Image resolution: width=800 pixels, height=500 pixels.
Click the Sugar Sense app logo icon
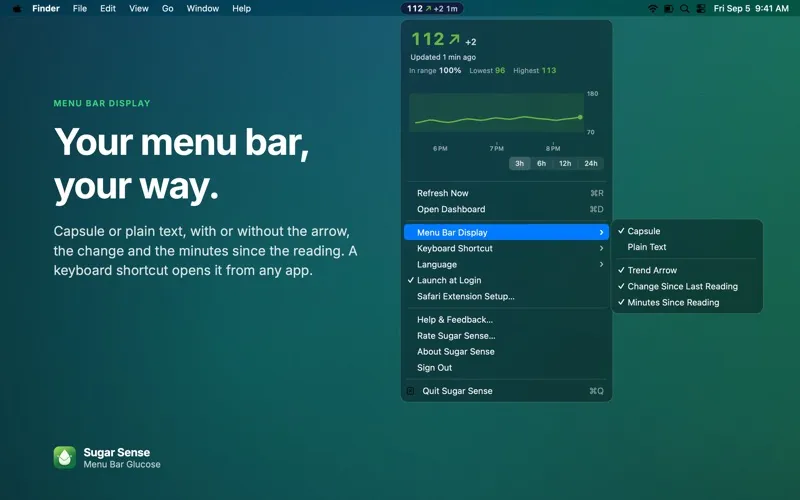(x=65, y=458)
